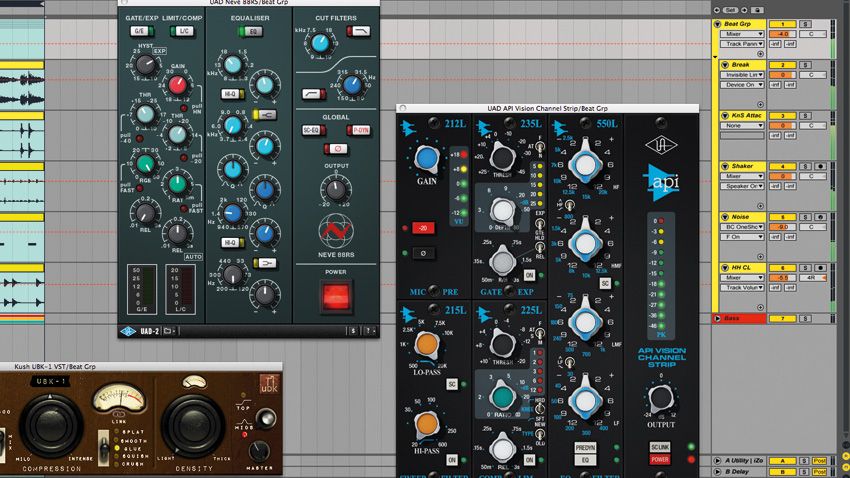Click the -4.0 volume field on Beat Grp
The width and height of the screenshot is (850, 478).
click(782, 34)
